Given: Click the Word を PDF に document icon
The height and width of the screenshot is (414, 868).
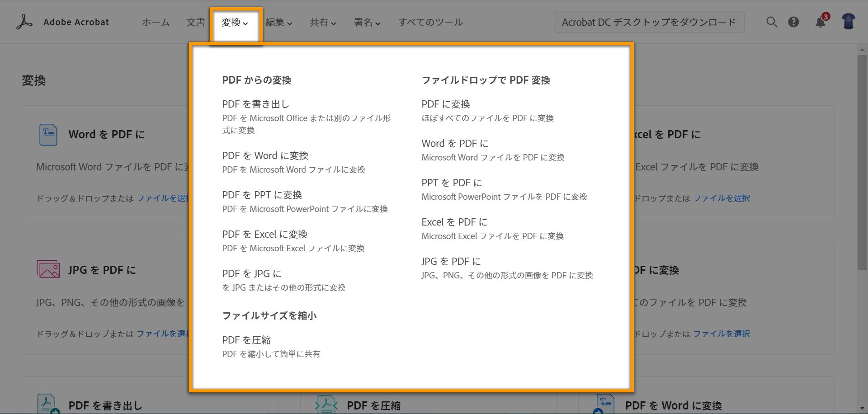Looking at the screenshot, I should click(x=47, y=134).
